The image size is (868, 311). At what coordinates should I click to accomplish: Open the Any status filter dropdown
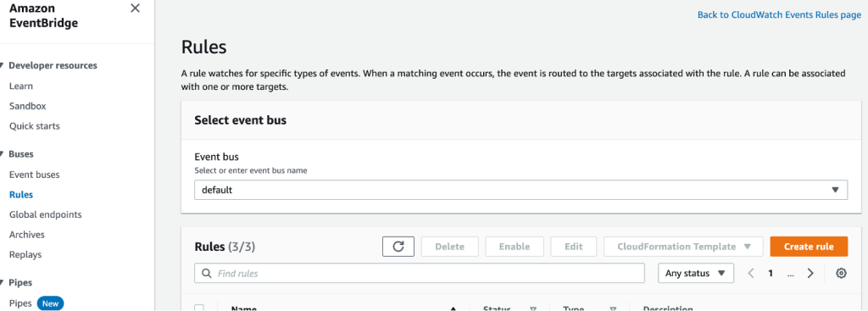[696, 274]
